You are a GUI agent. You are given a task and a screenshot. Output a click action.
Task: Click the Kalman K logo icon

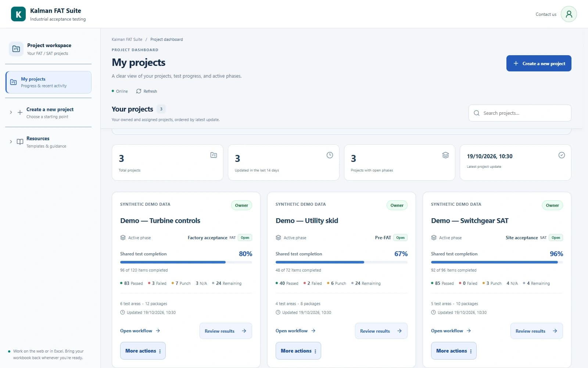coord(18,14)
